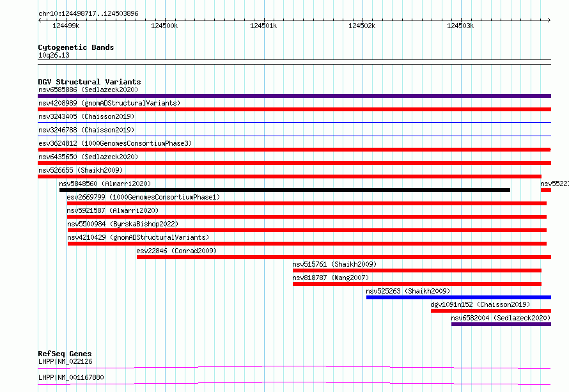
Task: Click the nsv526655 (Shaikh2009) label
Action: point(81,170)
